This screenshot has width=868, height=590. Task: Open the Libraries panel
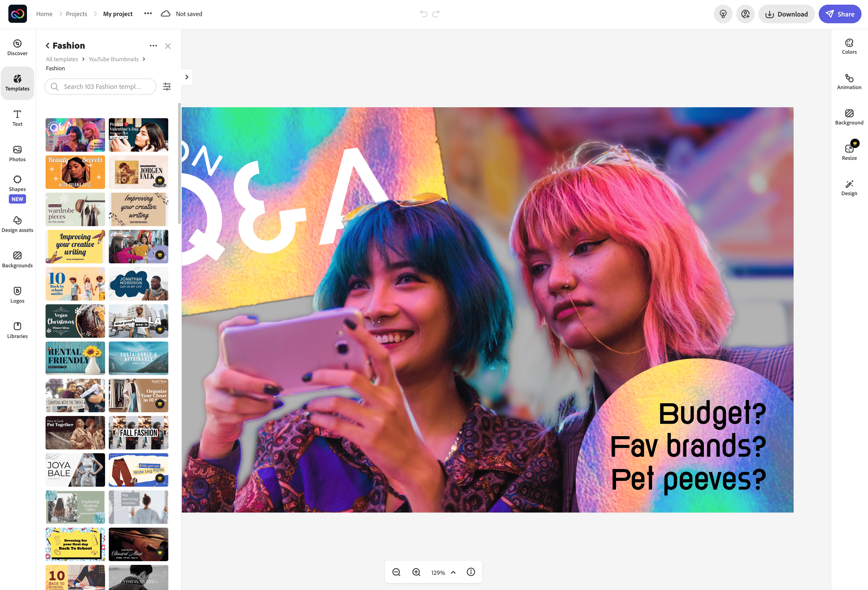17,331
